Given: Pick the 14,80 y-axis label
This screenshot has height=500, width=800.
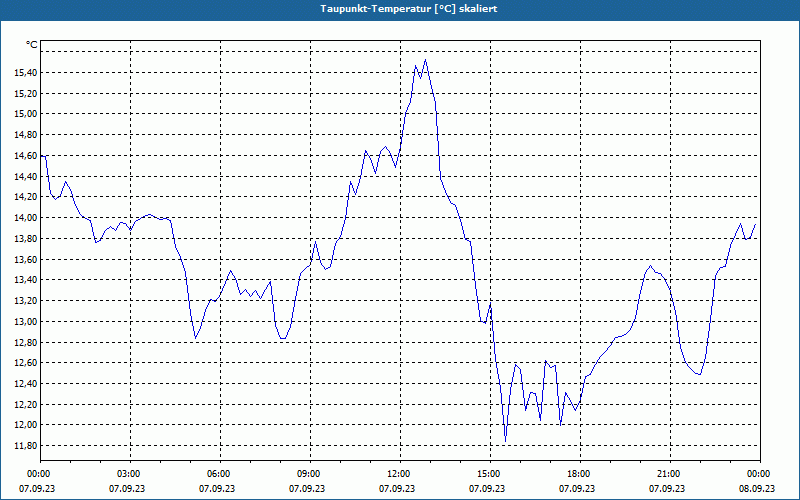Looking at the screenshot, I should [x=26, y=135].
